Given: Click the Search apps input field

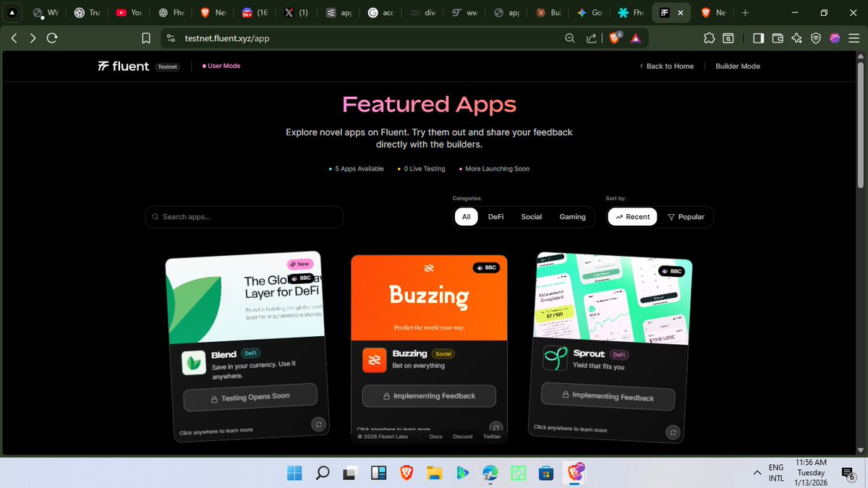Looking at the screenshot, I should point(244,217).
